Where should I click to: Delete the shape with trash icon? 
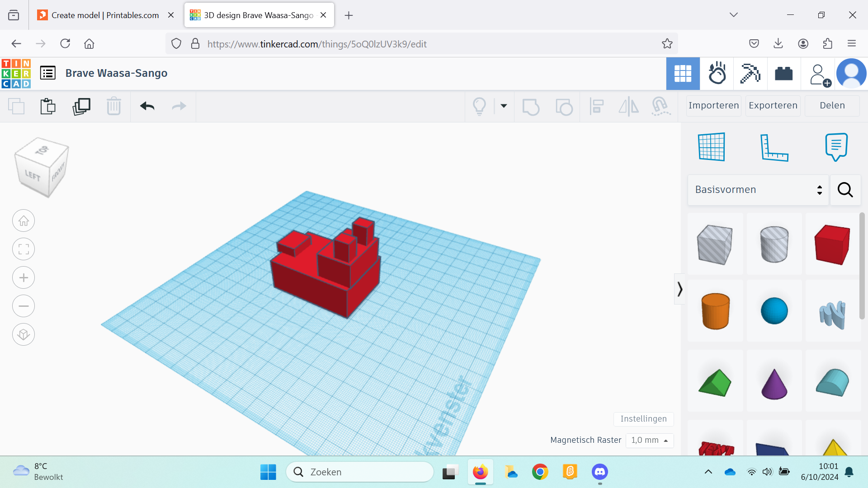113,106
